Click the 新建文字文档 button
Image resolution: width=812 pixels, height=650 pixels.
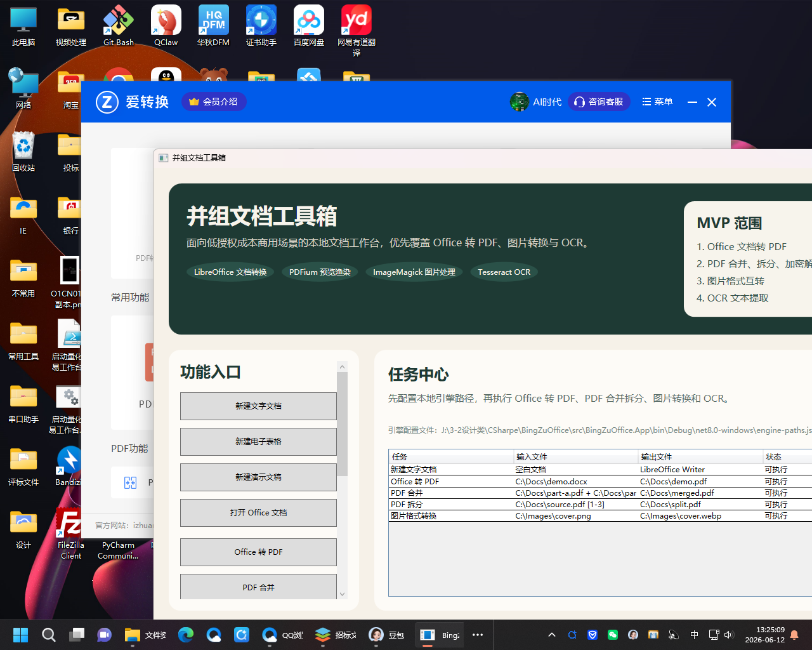258,406
